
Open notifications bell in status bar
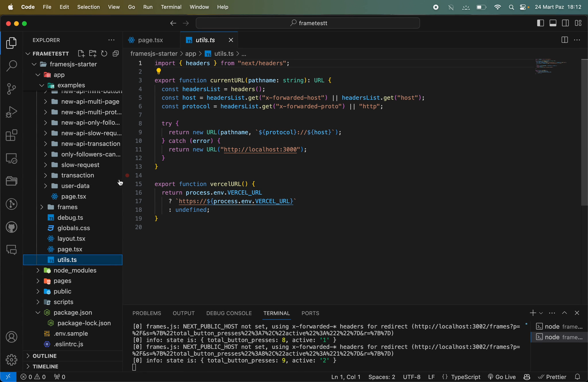(577, 377)
